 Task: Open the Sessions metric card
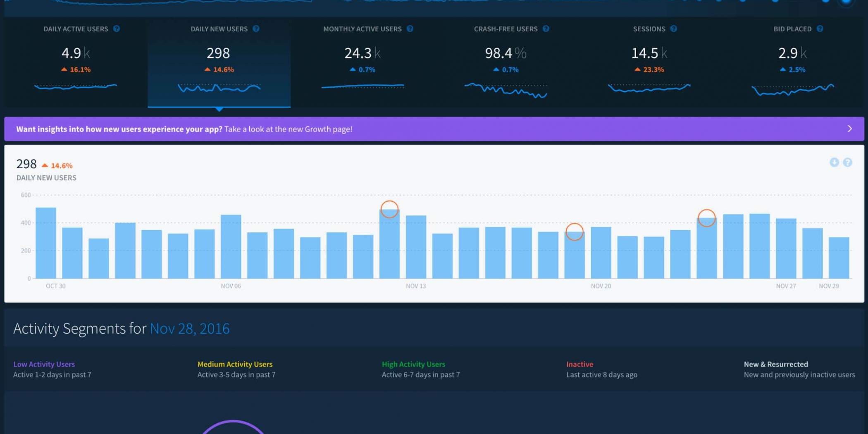point(649,62)
